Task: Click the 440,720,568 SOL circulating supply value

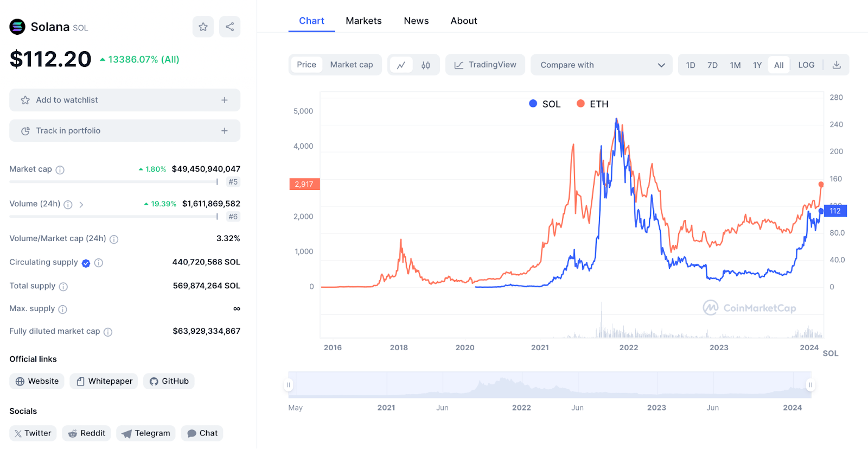Action: coord(206,262)
